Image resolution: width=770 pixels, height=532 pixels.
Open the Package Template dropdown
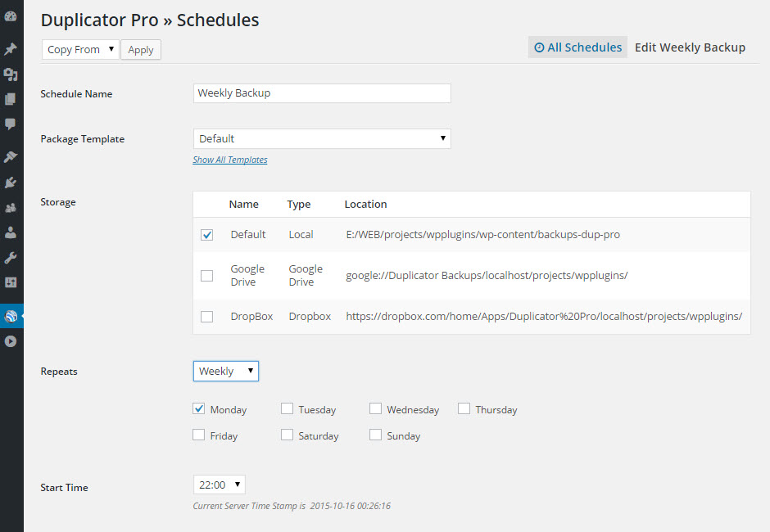(x=322, y=139)
